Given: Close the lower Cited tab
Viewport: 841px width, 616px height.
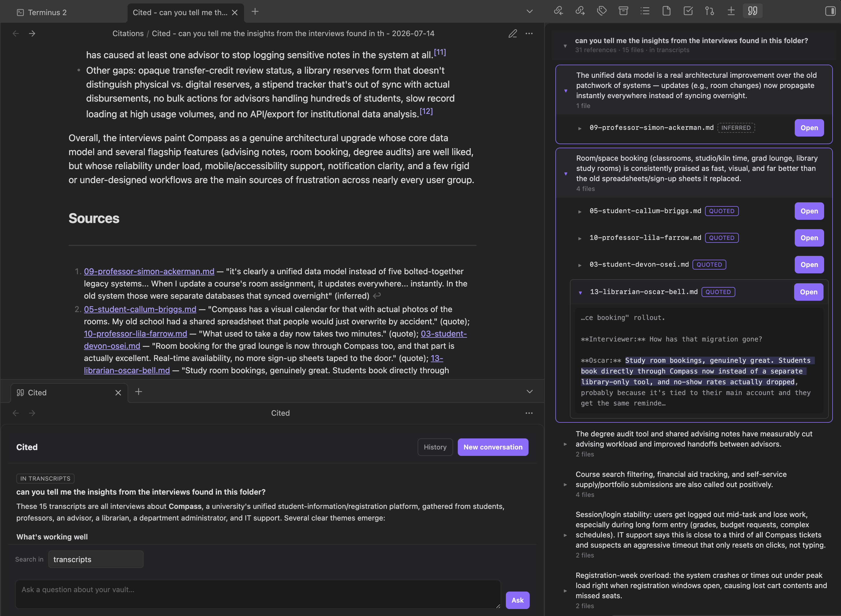Looking at the screenshot, I should click(118, 393).
